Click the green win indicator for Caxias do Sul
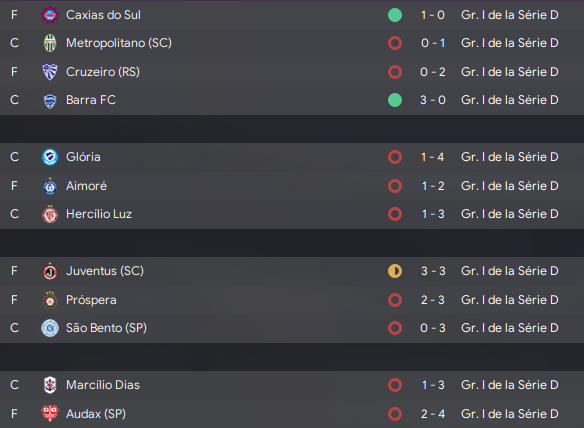The image size is (584, 428). (395, 15)
